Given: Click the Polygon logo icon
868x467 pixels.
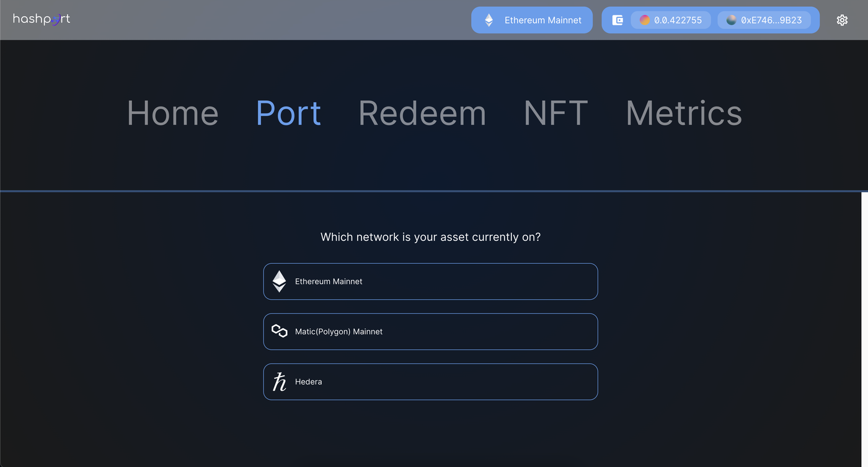Looking at the screenshot, I should click(280, 331).
